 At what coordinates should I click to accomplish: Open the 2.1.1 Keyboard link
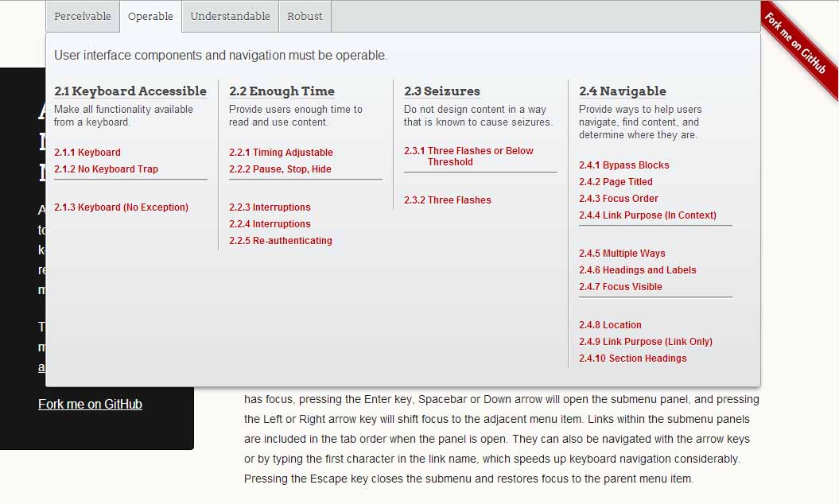pyautogui.click(x=87, y=153)
